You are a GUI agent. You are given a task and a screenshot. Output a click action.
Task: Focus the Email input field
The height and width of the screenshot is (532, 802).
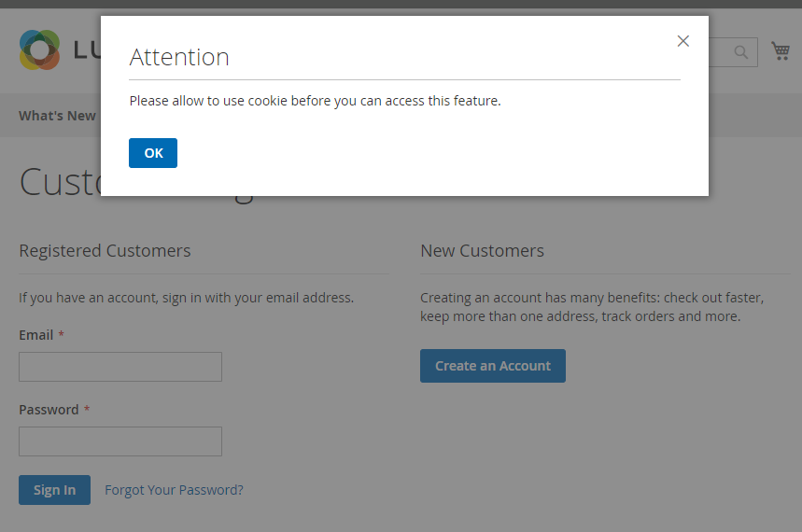pos(120,367)
